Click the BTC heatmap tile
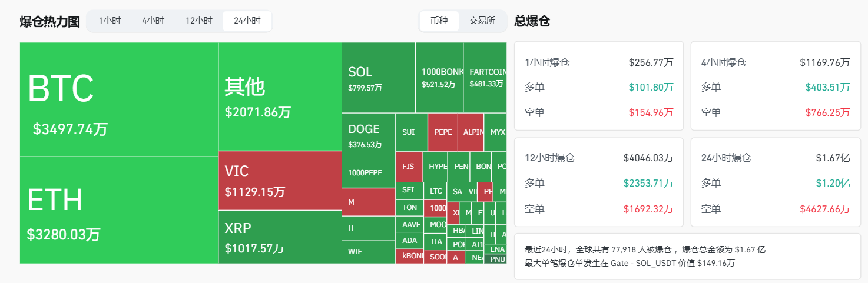This screenshot has width=868, height=283. [x=119, y=99]
